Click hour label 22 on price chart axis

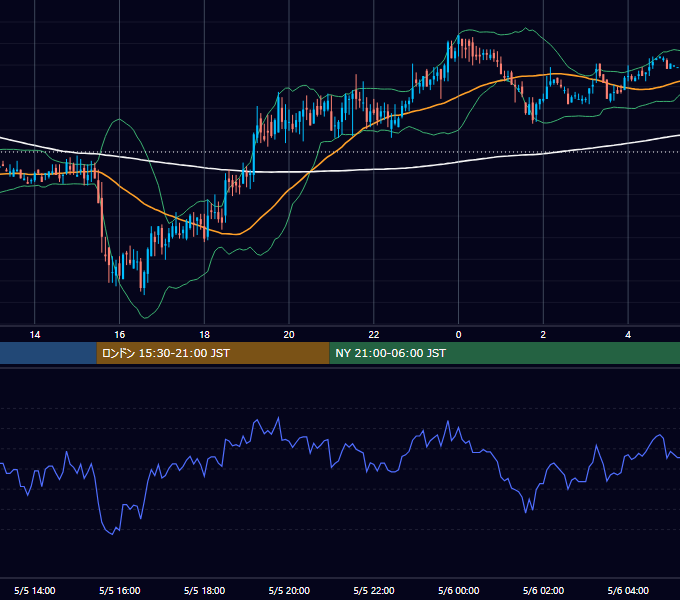(374, 334)
